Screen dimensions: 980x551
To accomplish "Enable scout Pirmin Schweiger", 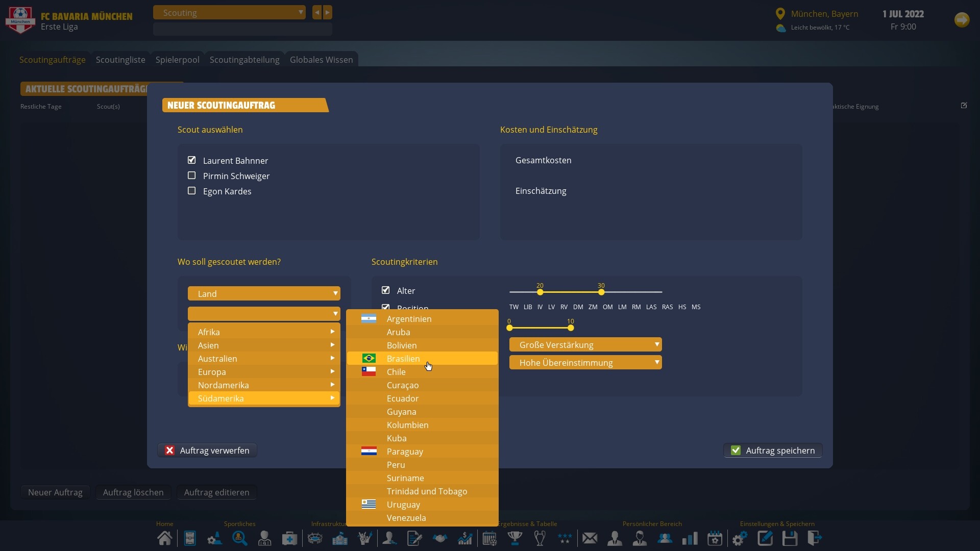I will pyautogui.click(x=191, y=175).
